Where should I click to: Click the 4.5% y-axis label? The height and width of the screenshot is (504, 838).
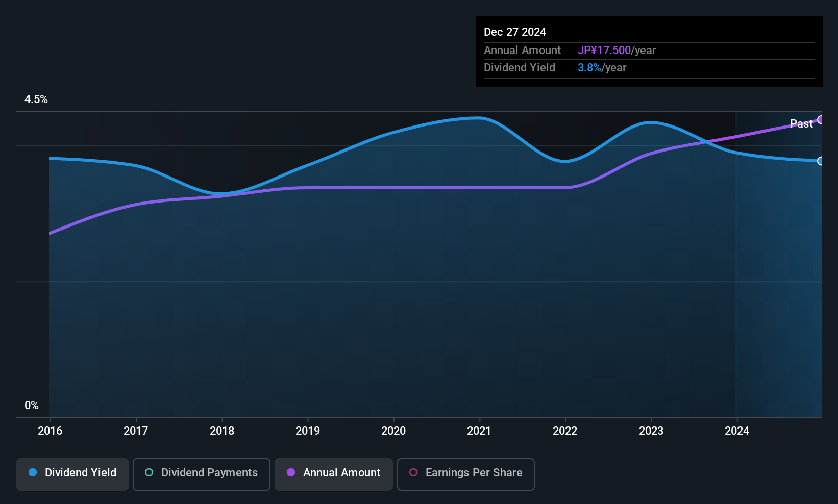(36, 99)
